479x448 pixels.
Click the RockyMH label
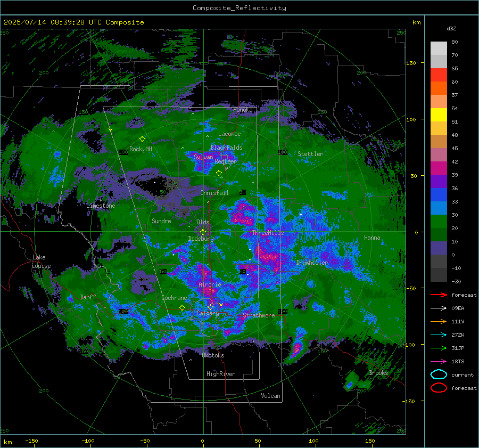tap(141, 149)
